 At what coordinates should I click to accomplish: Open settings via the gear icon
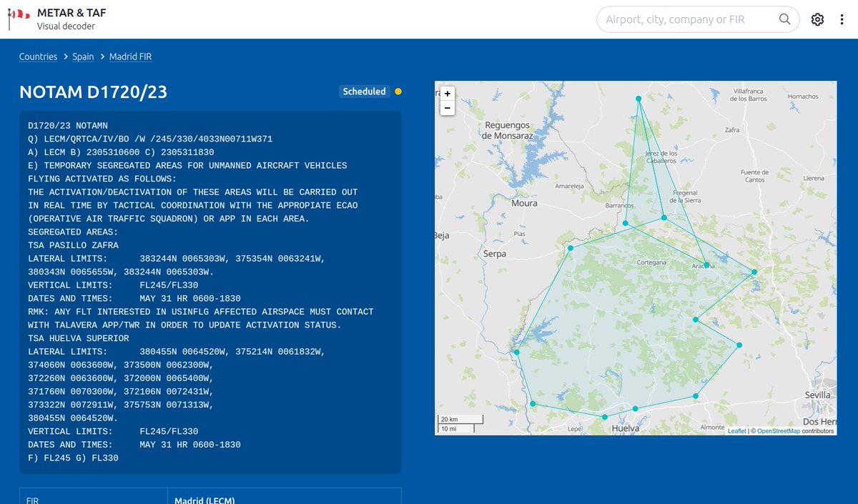817,19
